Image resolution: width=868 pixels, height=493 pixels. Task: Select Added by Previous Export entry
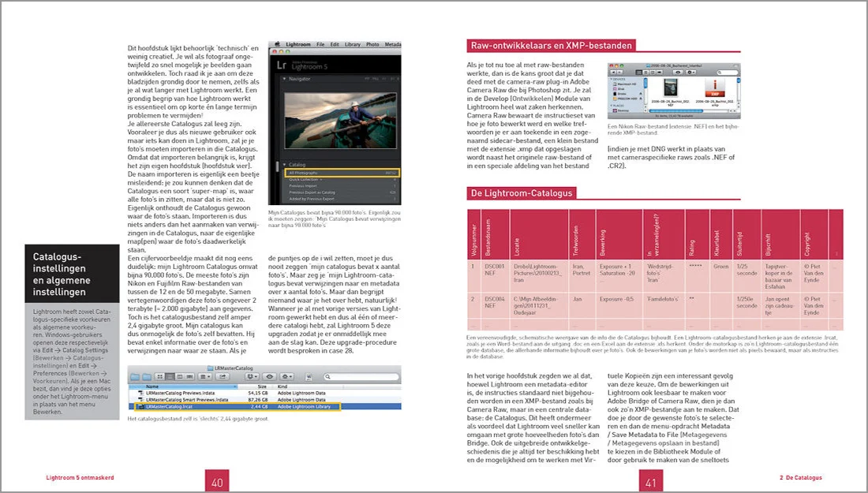342,199
